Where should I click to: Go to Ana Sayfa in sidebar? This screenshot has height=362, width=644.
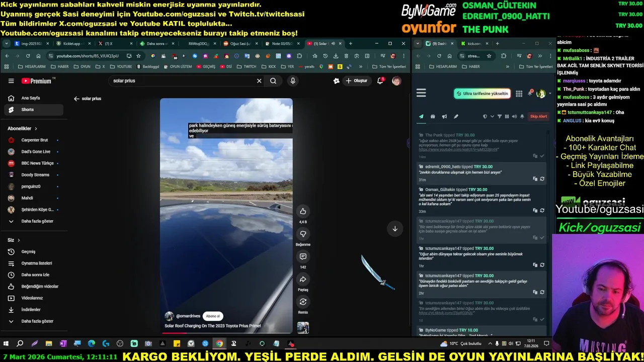[34, 98]
